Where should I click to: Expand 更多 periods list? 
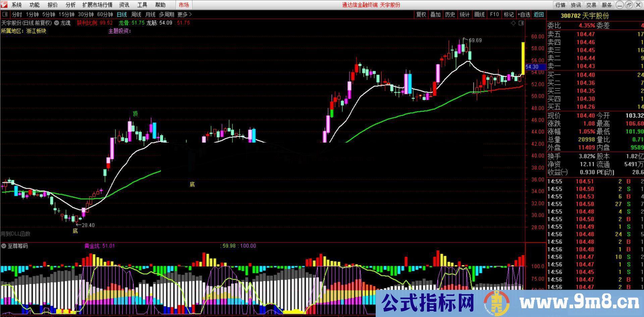pos(184,14)
